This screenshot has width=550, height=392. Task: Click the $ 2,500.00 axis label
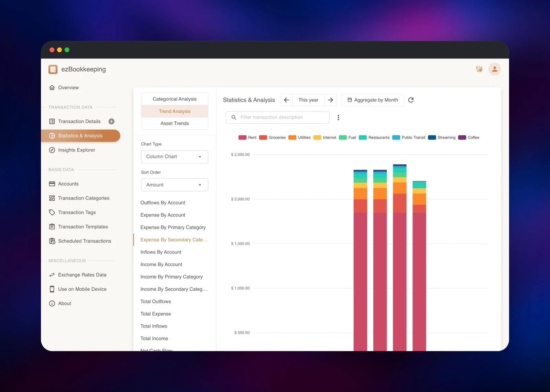pyautogui.click(x=241, y=155)
